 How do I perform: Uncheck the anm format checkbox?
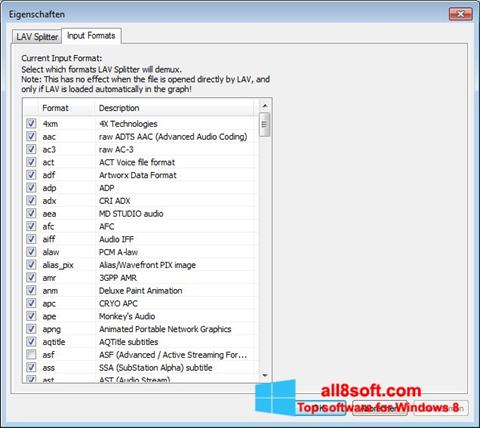[x=31, y=290]
